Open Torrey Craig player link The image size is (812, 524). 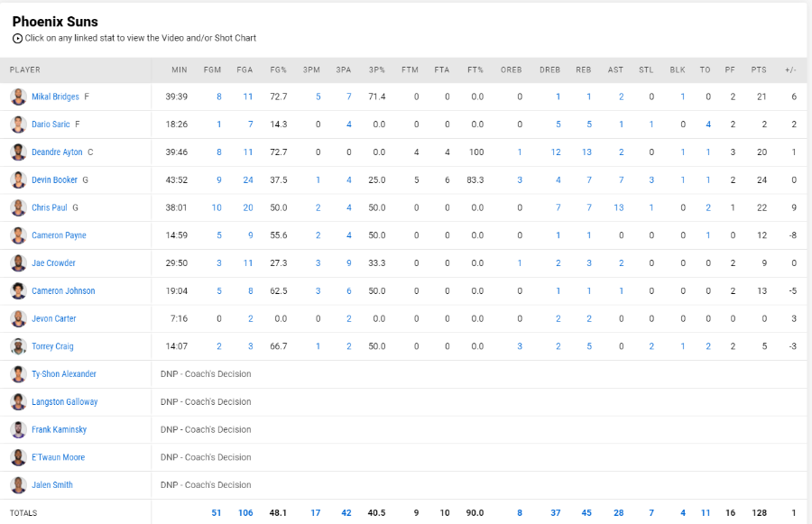click(x=52, y=346)
